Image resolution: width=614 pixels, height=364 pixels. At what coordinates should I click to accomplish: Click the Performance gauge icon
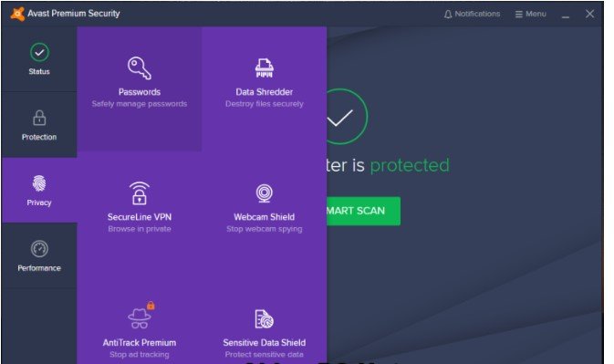pos(39,248)
